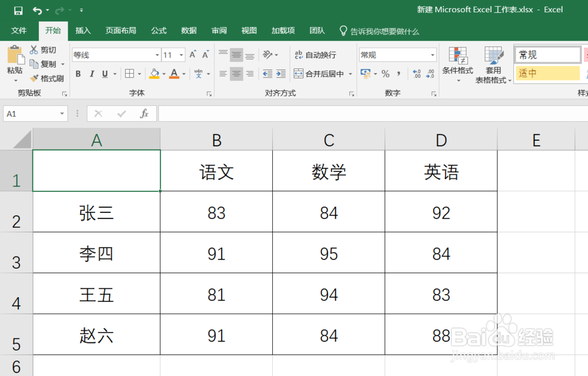Switch to the 插入 ribbon tab
The image size is (588, 376).
(83, 31)
